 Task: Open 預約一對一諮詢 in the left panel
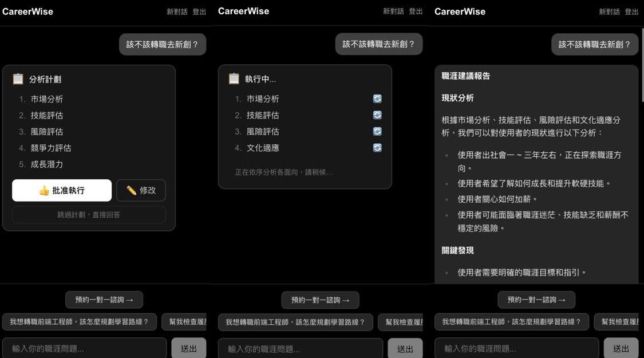[x=104, y=300]
